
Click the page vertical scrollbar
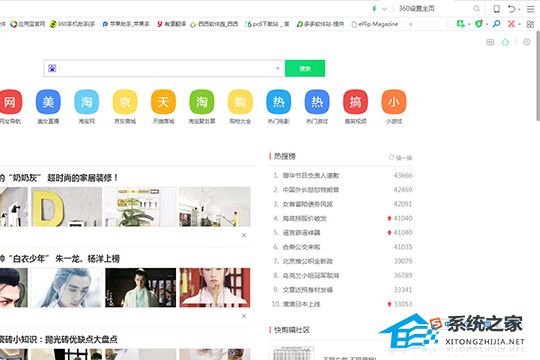538,76
